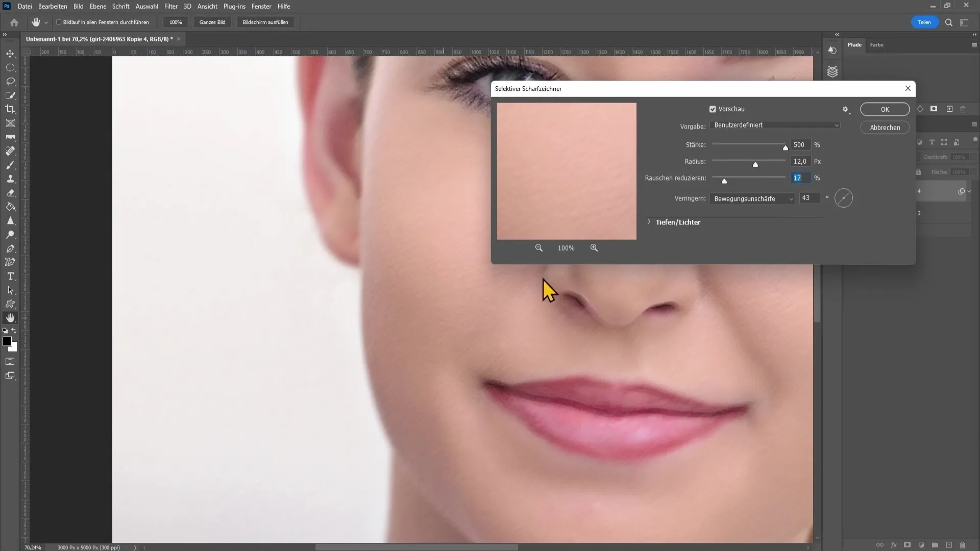The width and height of the screenshot is (980, 551).
Task: Zoom out the filter preview
Action: [x=538, y=248]
